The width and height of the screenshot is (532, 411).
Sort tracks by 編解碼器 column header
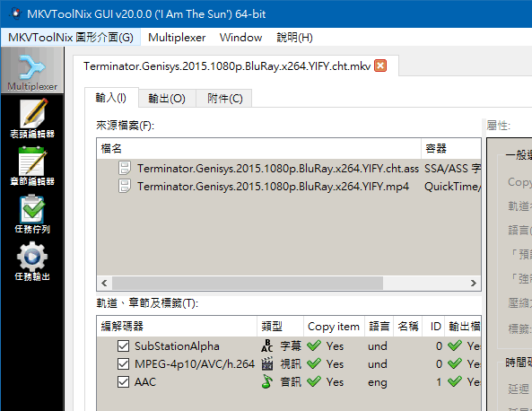pos(177,327)
